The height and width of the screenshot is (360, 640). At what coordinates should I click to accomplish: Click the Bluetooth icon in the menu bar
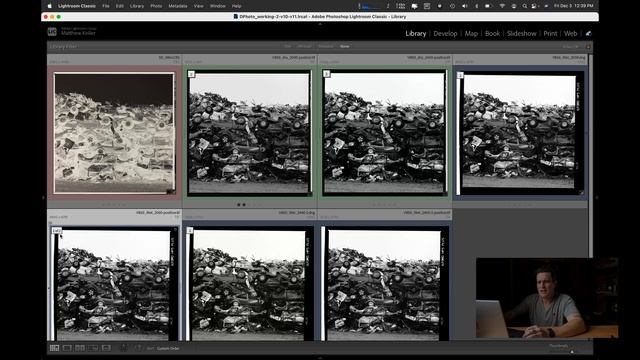[x=476, y=6]
